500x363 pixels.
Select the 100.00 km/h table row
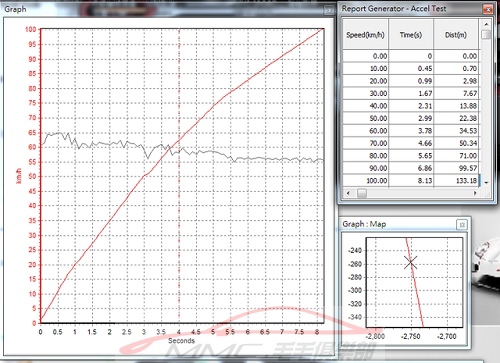pos(411,181)
